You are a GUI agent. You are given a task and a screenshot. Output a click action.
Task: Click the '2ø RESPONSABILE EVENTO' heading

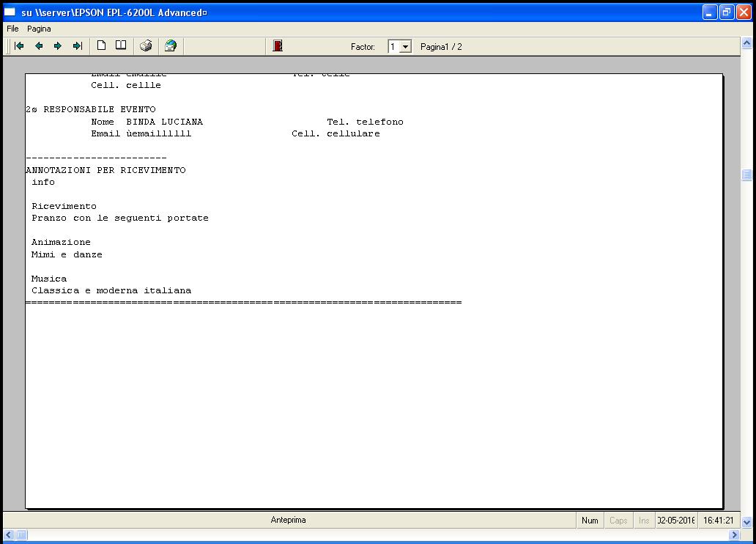[91, 109]
